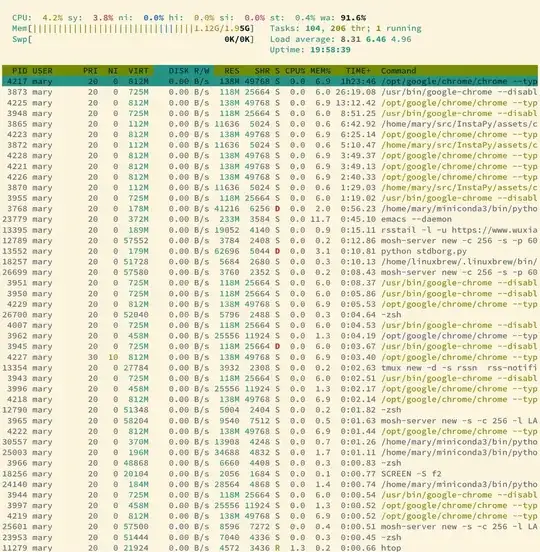Screen dimensions: 540x552
Task: Select the SCREEN -S f2 process
Action: click(270, 474)
